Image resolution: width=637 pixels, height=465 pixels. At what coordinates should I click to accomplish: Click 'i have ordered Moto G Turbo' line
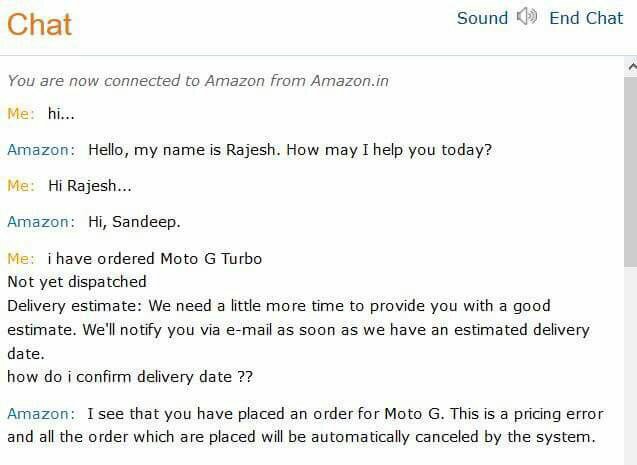pos(155,258)
